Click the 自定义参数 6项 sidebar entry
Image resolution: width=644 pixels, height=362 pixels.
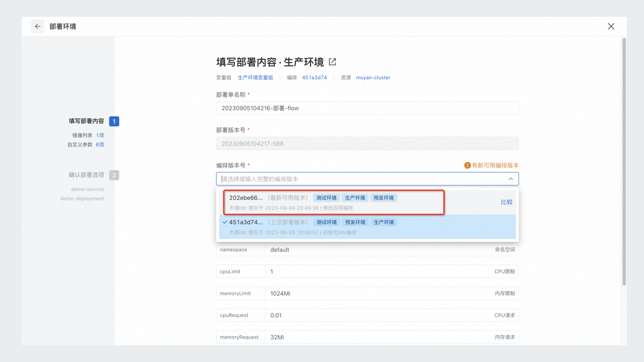click(86, 144)
